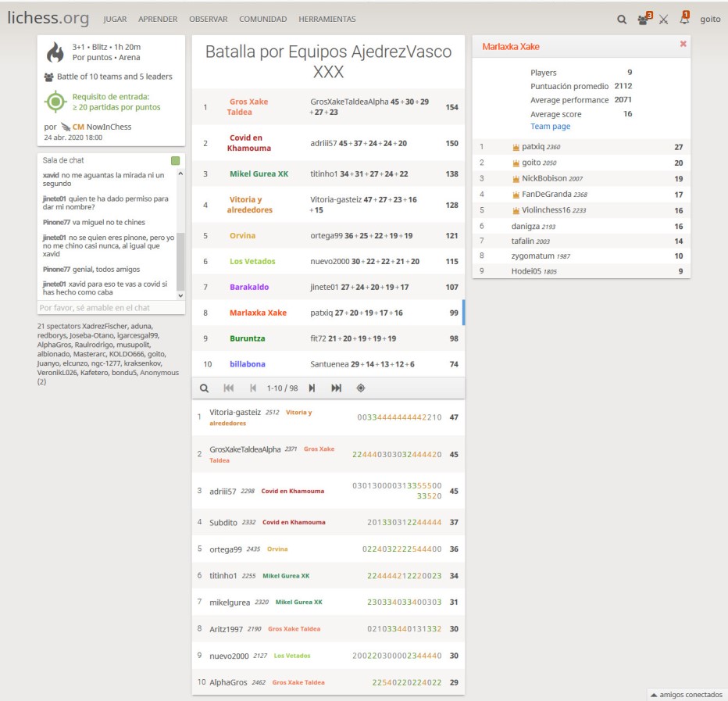728x701 pixels.
Task: Open the Team page link
Action: click(550, 127)
